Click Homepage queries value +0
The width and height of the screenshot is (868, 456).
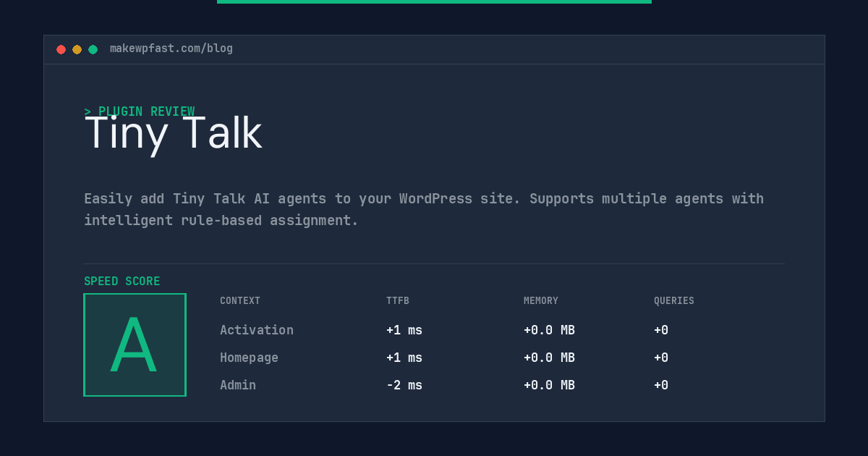point(661,358)
